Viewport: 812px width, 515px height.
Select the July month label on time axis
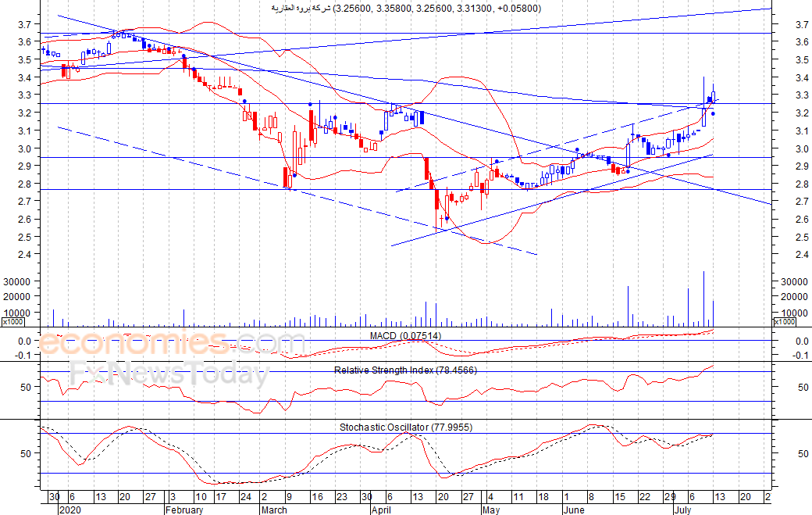(683, 510)
